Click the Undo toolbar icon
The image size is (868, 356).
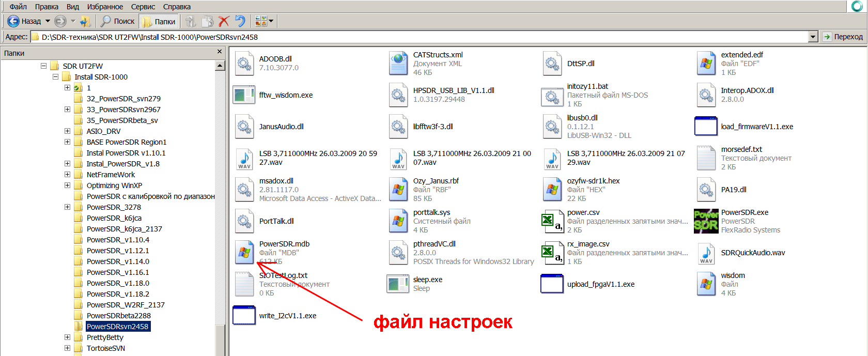tap(240, 21)
